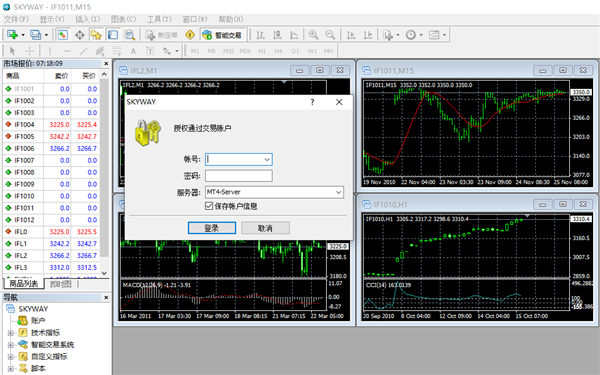Select the D1 timeframe button
Image resolution: width=600 pixels, height=375 pixels.
point(295,51)
